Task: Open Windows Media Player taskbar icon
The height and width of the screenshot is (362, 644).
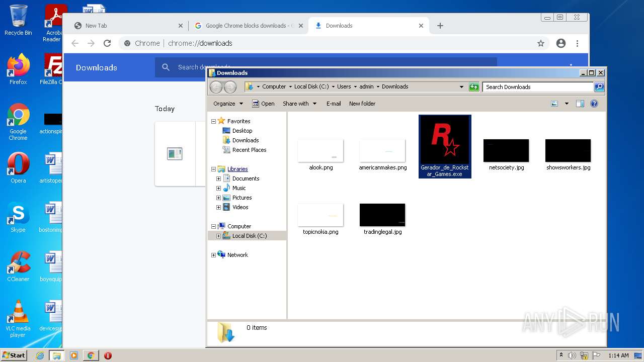Action: coord(74,355)
